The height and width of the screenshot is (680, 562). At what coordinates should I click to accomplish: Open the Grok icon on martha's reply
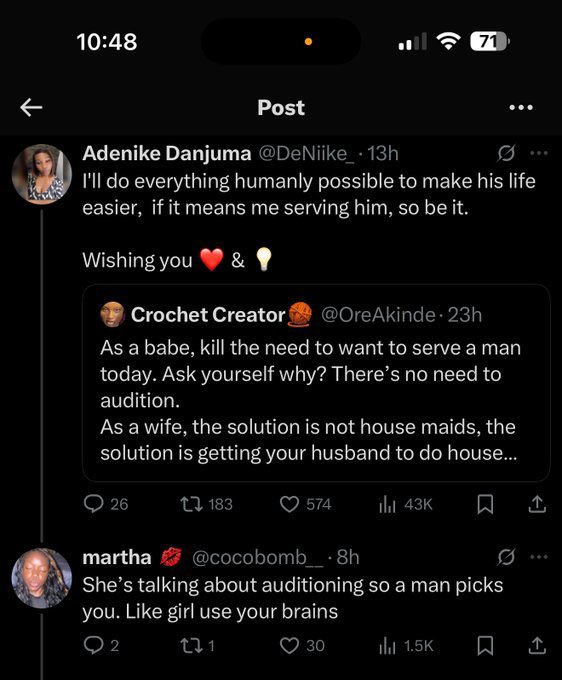(506, 557)
